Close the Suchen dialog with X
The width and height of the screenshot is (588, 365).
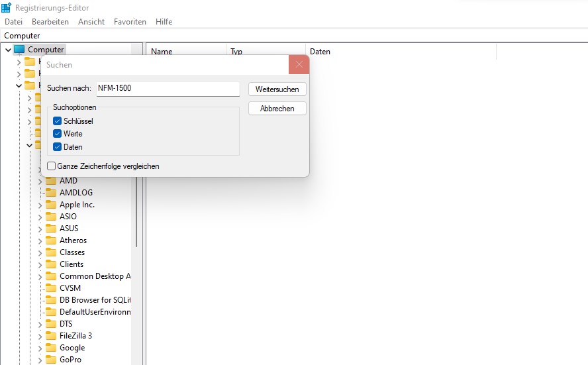point(299,64)
